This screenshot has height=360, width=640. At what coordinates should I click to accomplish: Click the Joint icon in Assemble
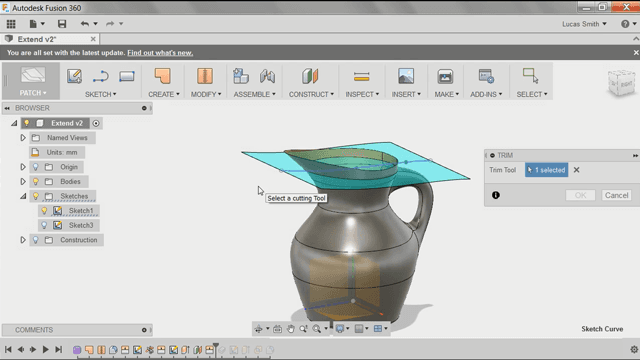click(x=267, y=76)
